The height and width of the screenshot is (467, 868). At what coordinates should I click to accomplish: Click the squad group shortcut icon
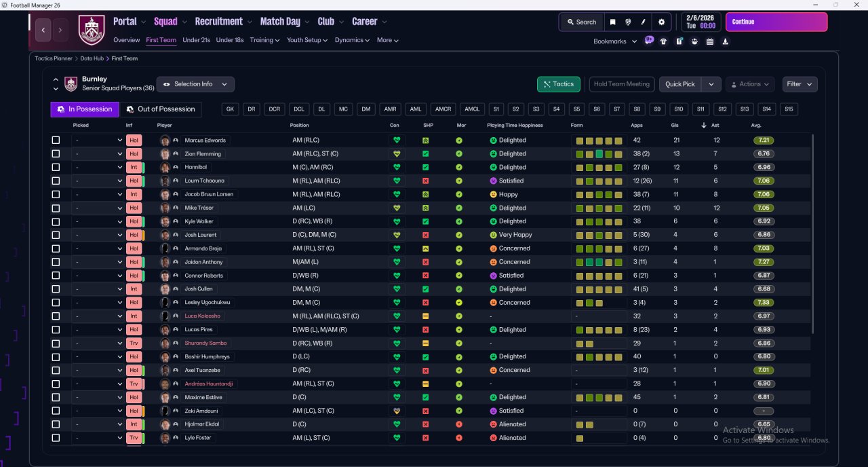coord(694,41)
